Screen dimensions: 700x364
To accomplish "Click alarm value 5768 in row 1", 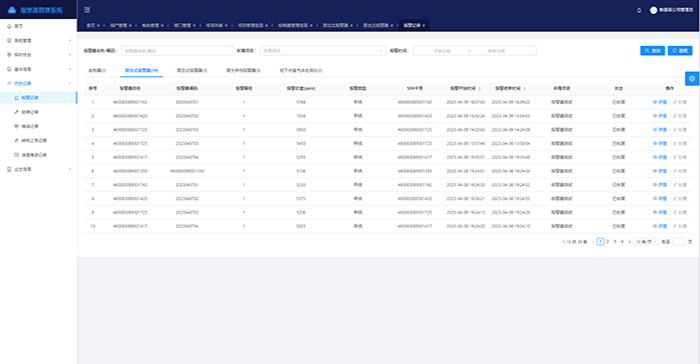I will coord(301,102).
